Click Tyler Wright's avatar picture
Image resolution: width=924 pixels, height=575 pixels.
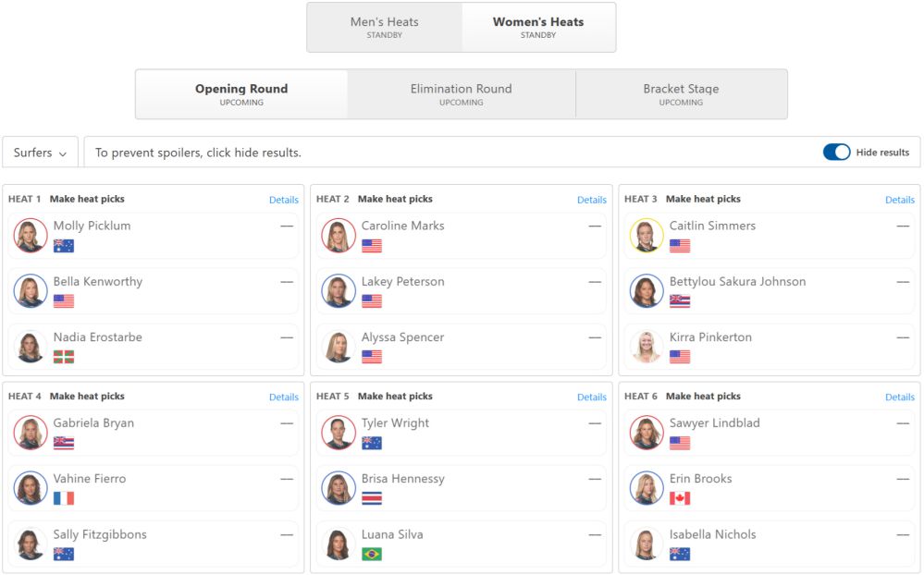(339, 433)
